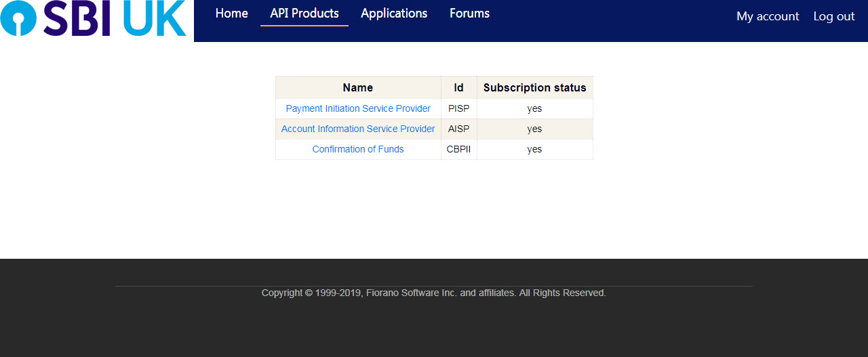
Task: Open the Home menu item
Action: (232, 14)
